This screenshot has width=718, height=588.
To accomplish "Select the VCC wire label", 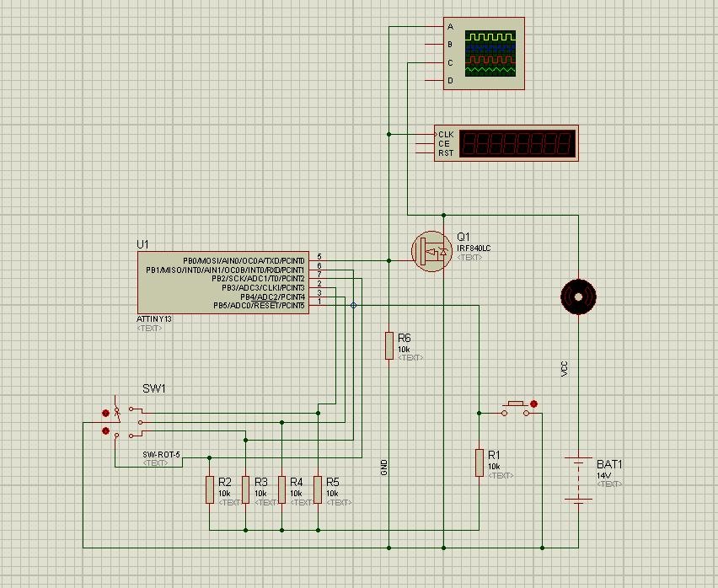I will click(565, 369).
